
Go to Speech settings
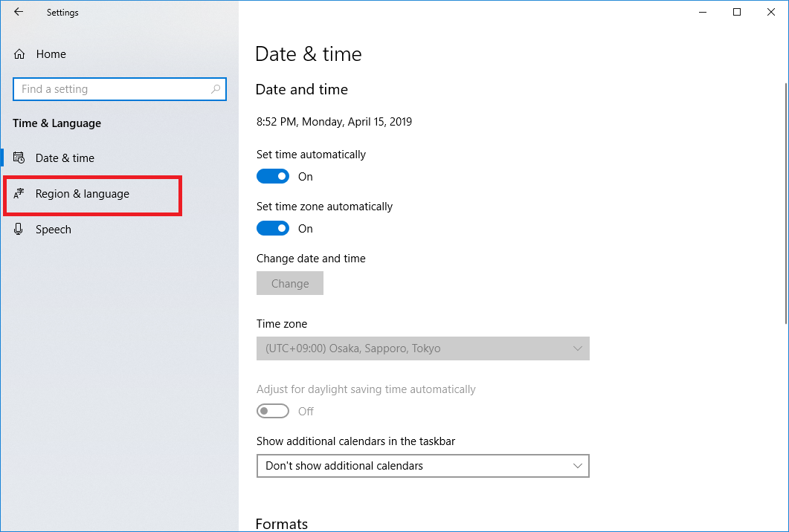pos(119,230)
